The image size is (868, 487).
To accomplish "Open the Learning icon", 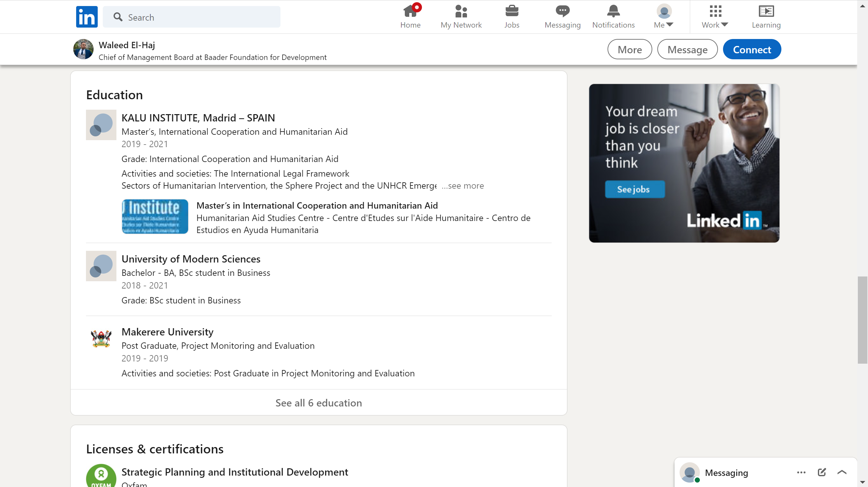I will pyautogui.click(x=766, y=11).
